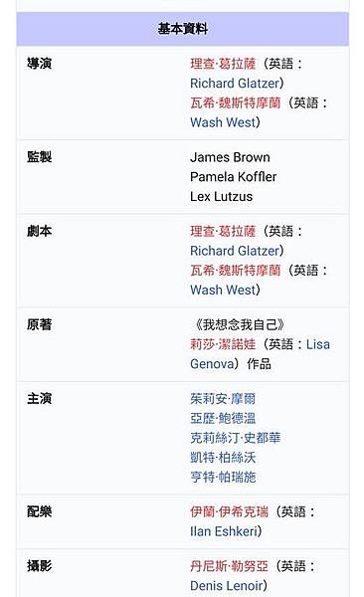Visit the 凱特·柏絲沃 actor page

[223, 458]
